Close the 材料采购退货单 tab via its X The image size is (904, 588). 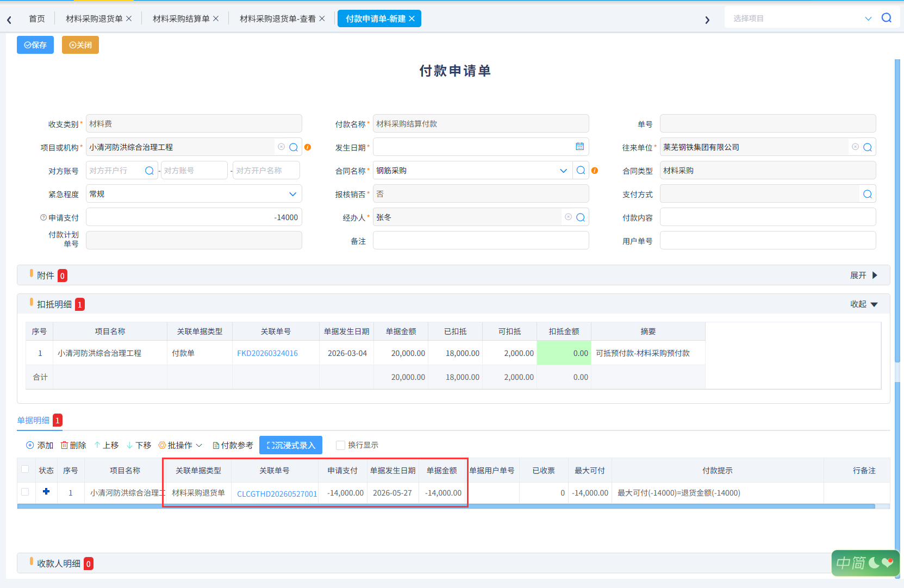129,18
